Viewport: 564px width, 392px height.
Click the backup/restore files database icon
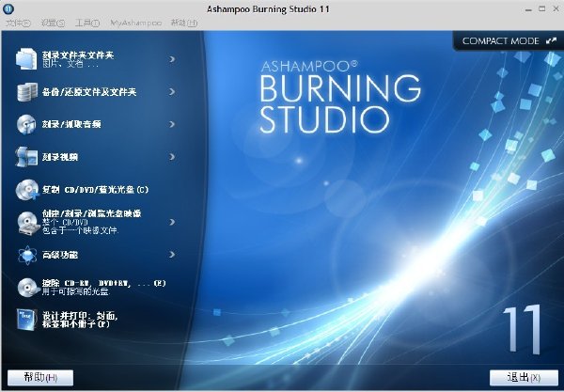pyautogui.click(x=27, y=92)
